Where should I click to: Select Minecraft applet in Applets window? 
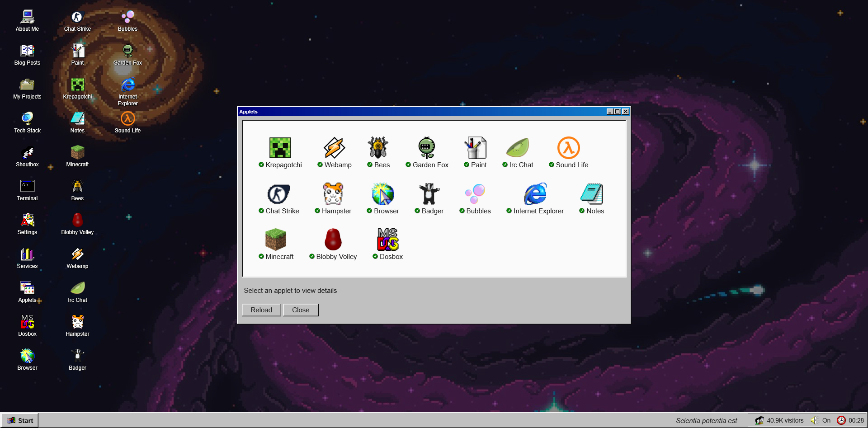coord(276,245)
